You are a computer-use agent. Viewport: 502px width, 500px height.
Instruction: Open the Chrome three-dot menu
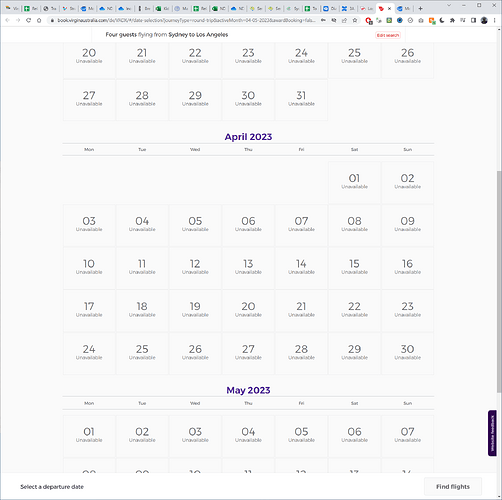494,20
